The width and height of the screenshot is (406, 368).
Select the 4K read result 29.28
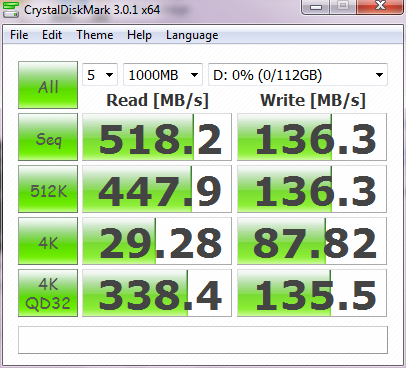pyautogui.click(x=157, y=241)
